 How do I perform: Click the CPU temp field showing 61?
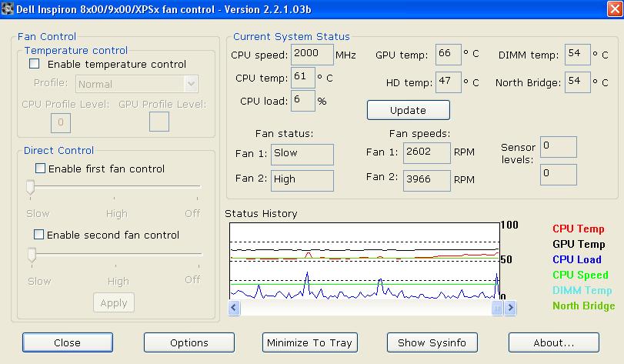click(x=303, y=78)
